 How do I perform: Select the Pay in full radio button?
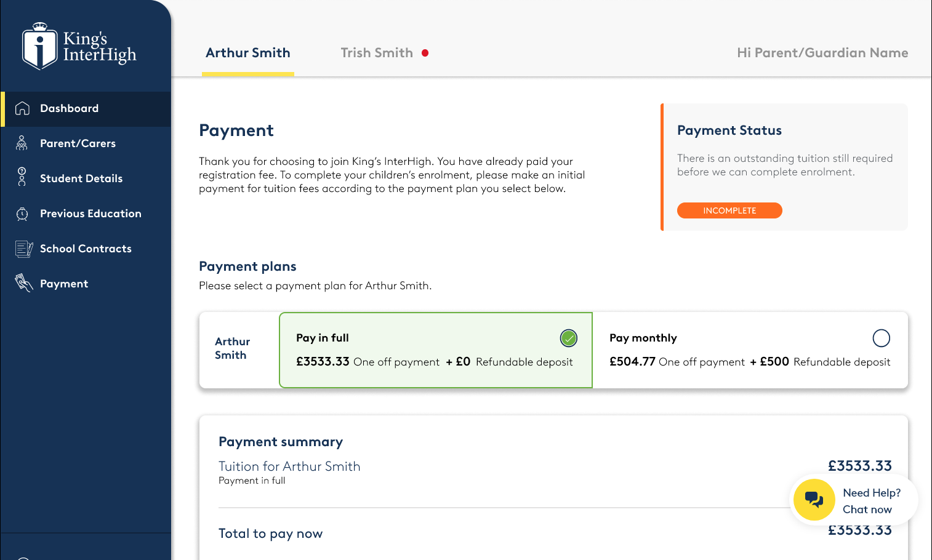tap(569, 338)
